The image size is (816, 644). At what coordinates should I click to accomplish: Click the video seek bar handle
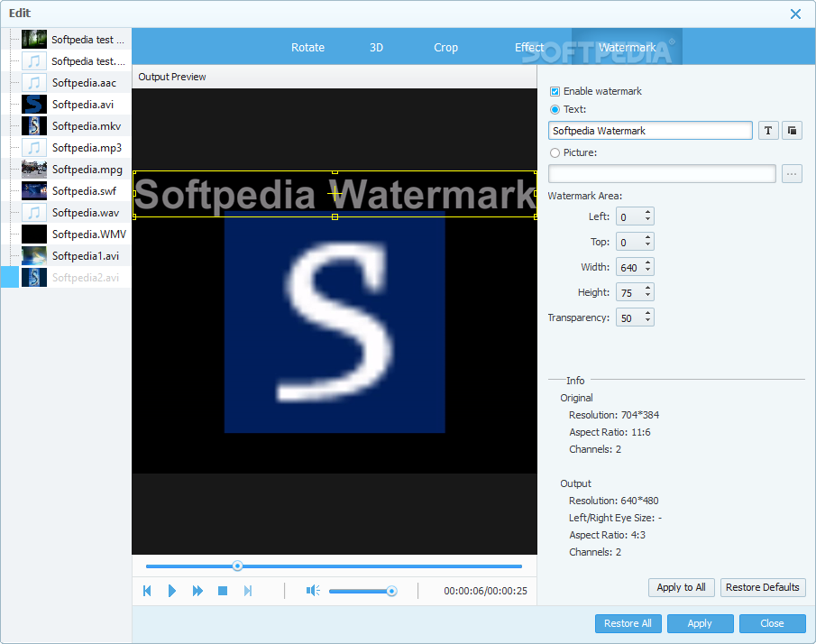pyautogui.click(x=237, y=566)
